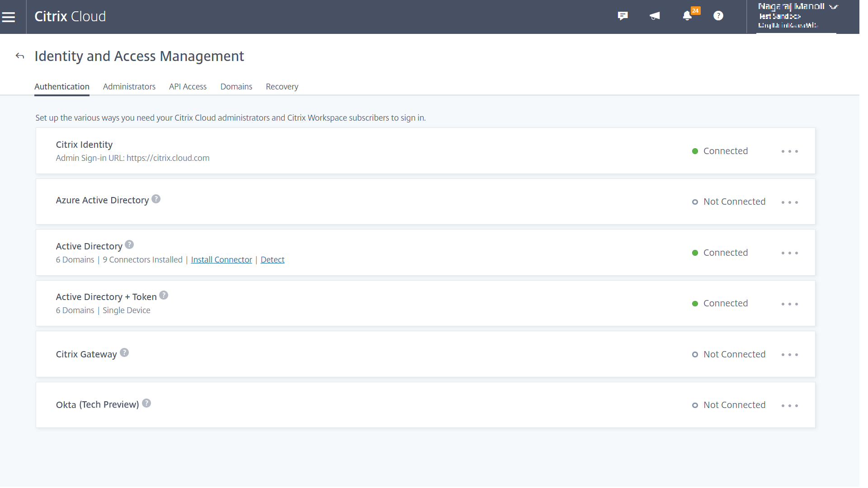Click help icon next to Active Directory + Token
The width and height of the screenshot is (868, 488).
[164, 296]
